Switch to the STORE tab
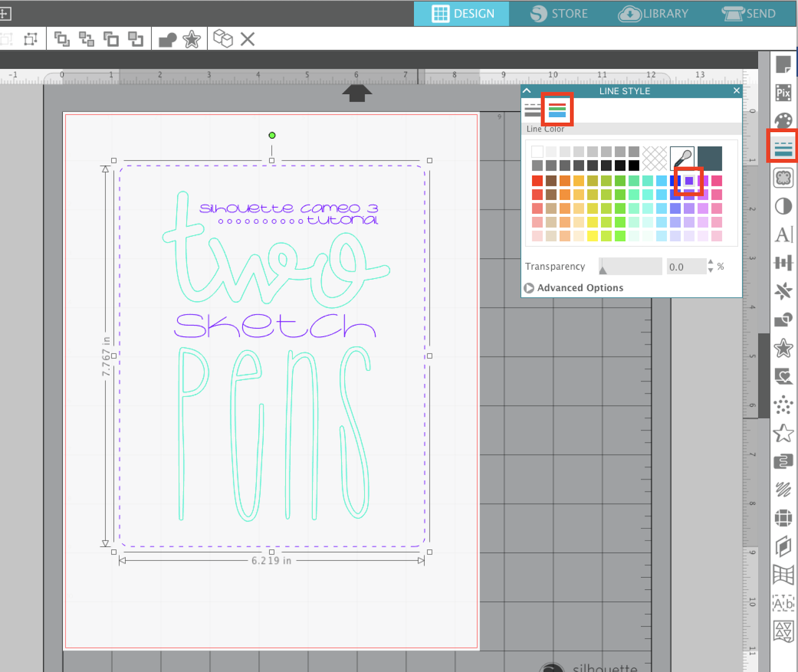The width and height of the screenshot is (798, 672). point(559,13)
